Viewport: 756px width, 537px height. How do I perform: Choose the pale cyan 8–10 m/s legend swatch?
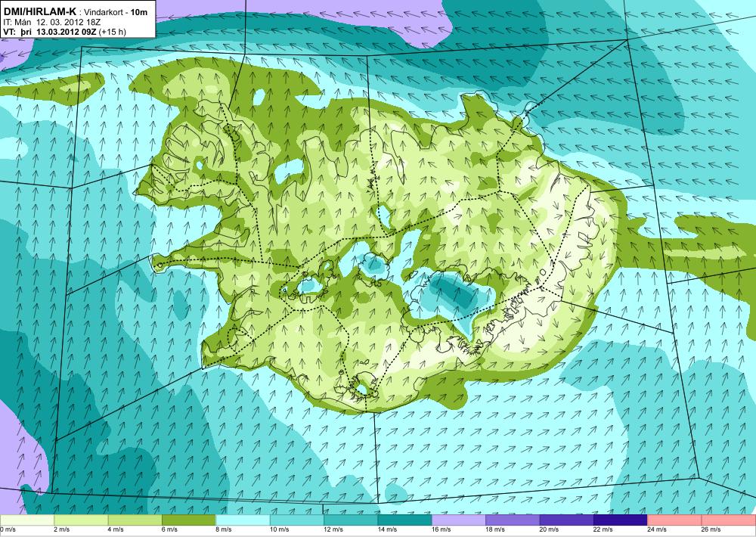tap(243, 520)
